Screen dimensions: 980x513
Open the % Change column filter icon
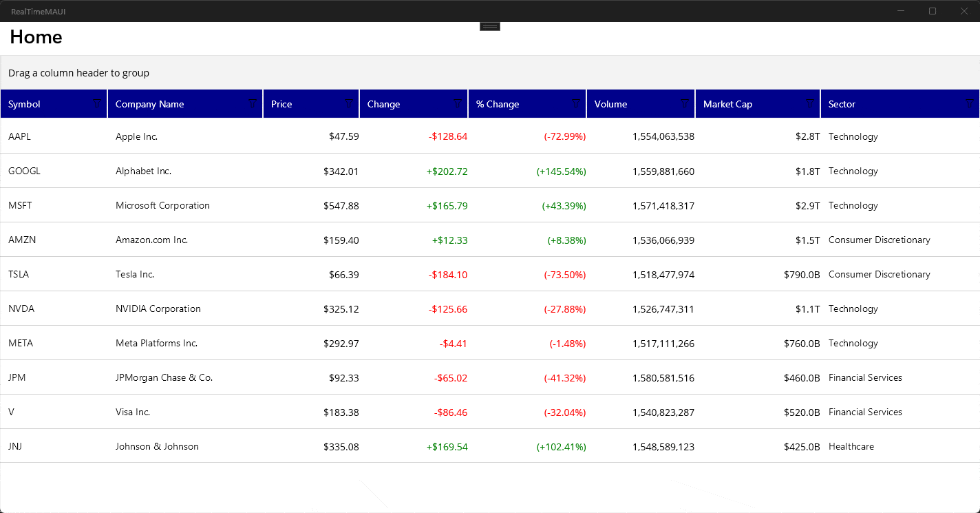tap(575, 103)
